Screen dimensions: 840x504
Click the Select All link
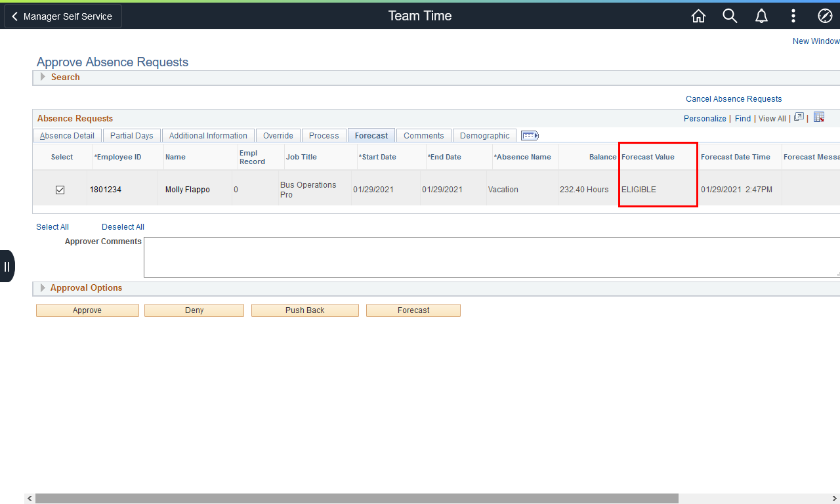tap(52, 227)
